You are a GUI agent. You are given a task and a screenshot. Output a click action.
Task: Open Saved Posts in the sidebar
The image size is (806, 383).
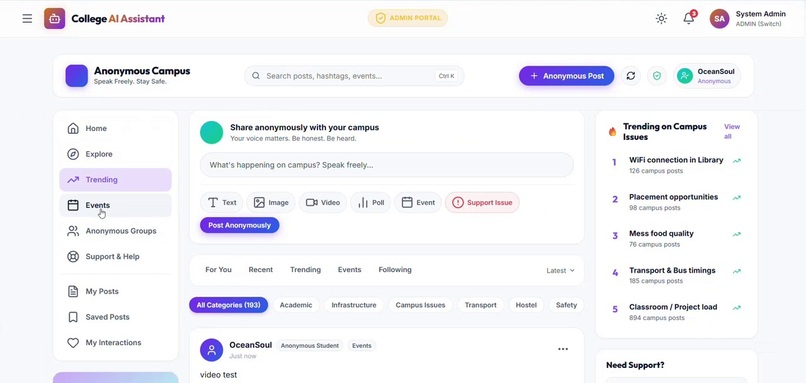click(x=115, y=317)
